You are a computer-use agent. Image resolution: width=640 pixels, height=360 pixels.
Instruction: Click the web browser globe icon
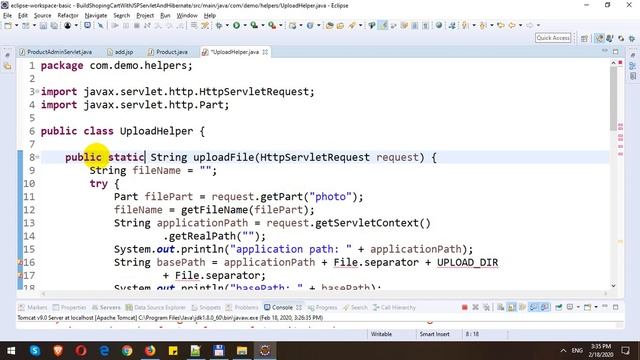coord(439,25)
